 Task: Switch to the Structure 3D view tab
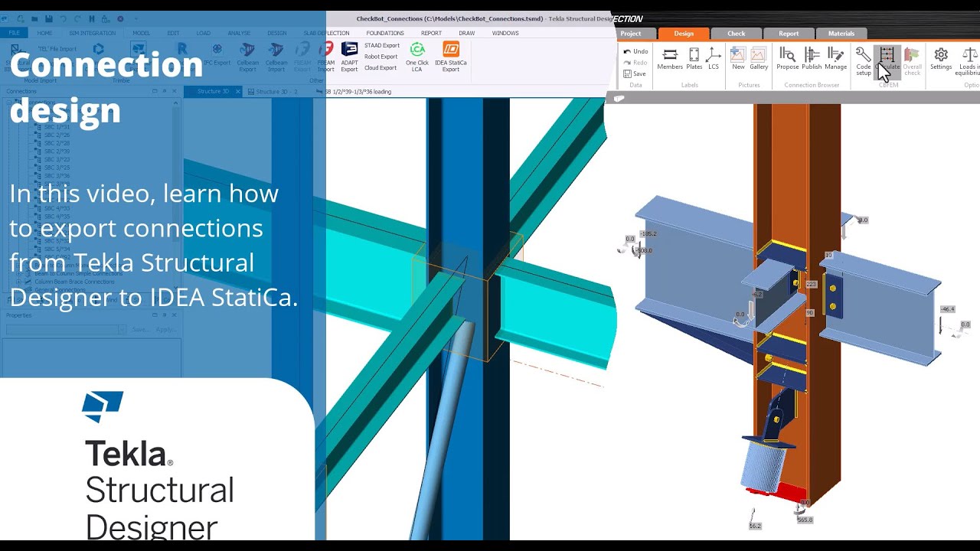pos(212,92)
